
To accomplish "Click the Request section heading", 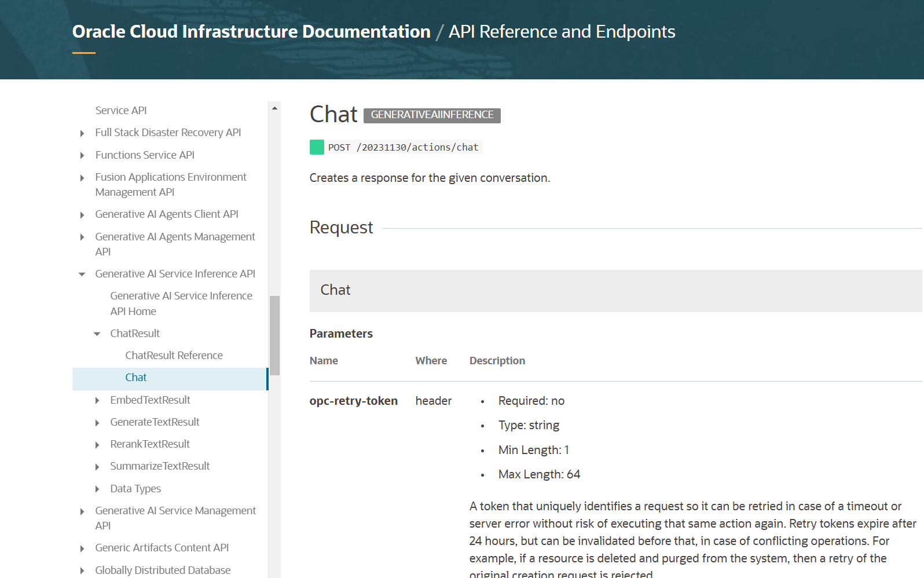I will click(x=341, y=227).
